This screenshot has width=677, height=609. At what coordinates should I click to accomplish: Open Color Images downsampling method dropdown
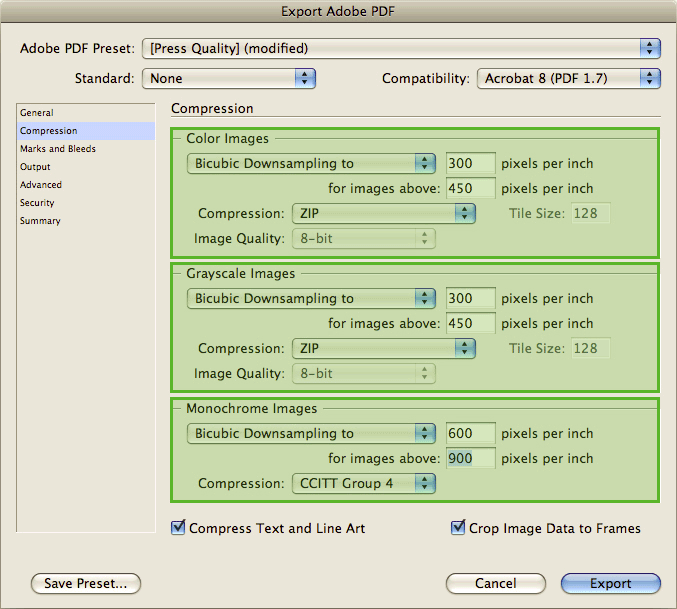coord(311,163)
